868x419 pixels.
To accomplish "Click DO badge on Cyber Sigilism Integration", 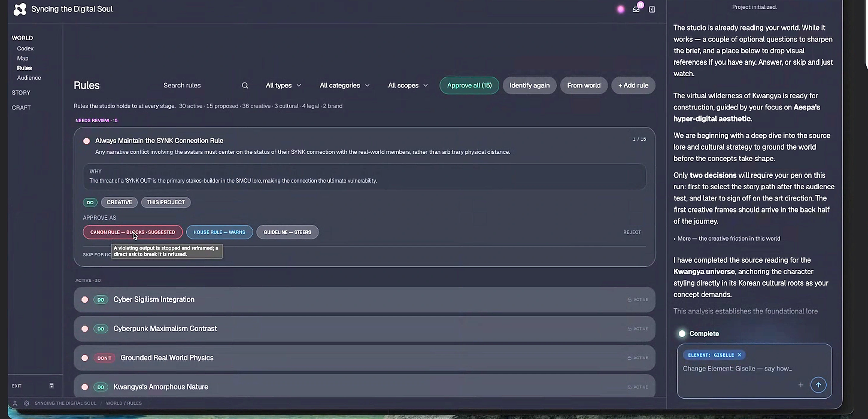I will [x=100, y=300].
